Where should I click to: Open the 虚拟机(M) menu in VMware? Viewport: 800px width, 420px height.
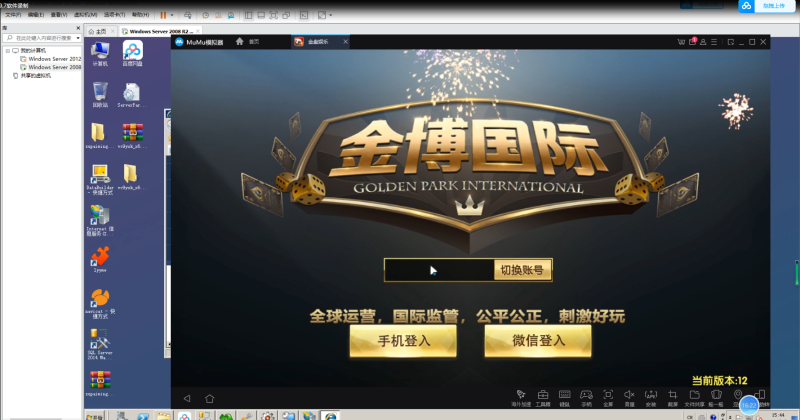tap(85, 15)
